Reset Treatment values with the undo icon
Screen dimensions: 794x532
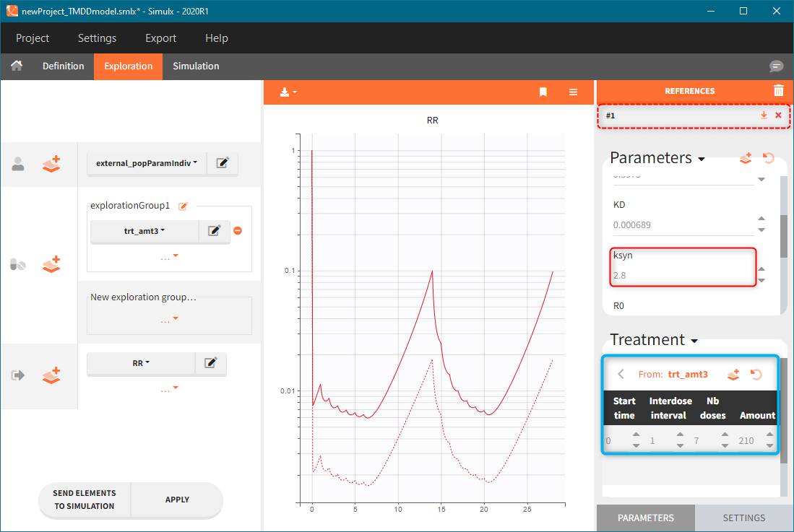pyautogui.click(x=756, y=374)
